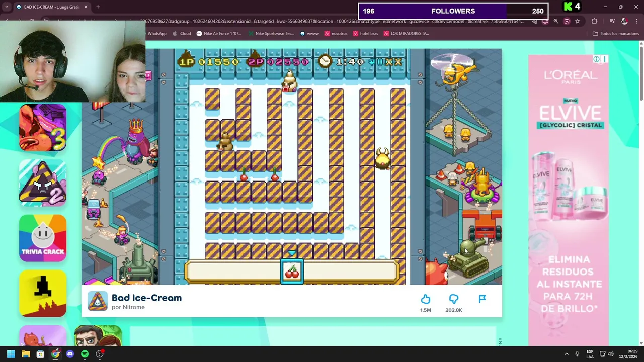Viewport: 644px width, 362px height.
Task: Click the ESP LAA language indicator
Action: (590, 354)
